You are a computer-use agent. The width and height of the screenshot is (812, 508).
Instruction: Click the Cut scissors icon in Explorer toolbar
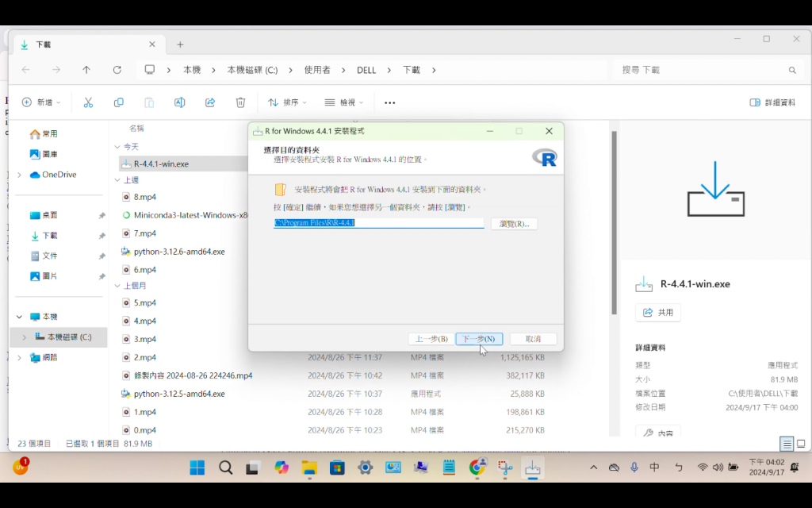[x=88, y=102]
